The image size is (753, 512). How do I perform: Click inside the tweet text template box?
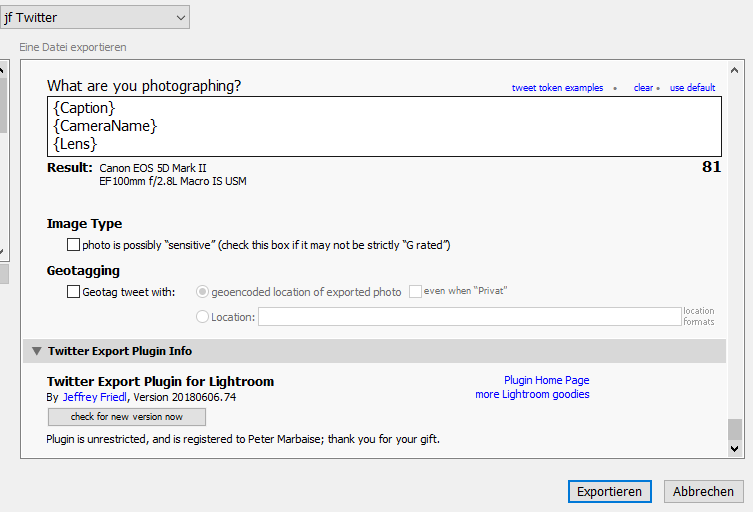[384, 126]
